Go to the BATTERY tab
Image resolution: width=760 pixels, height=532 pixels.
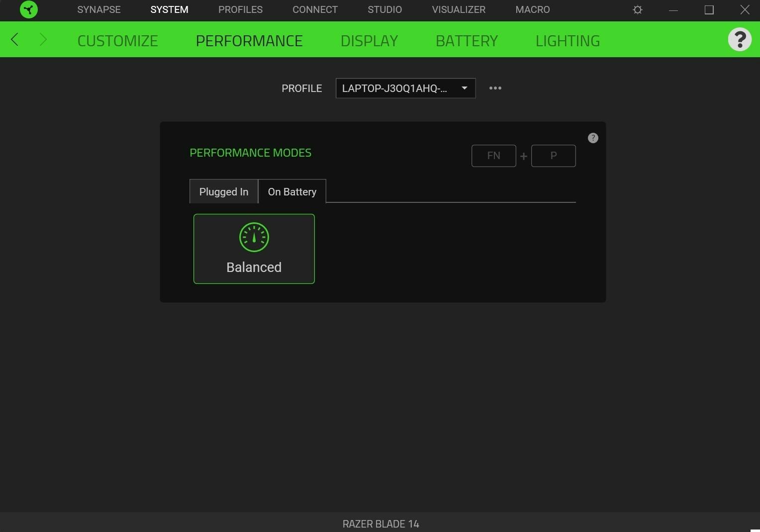pyautogui.click(x=467, y=41)
